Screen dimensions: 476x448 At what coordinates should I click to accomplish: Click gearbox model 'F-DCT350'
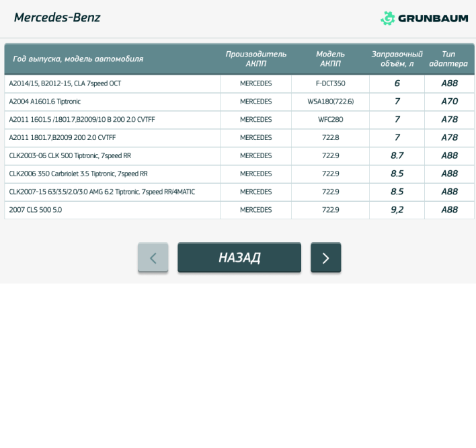coord(330,83)
